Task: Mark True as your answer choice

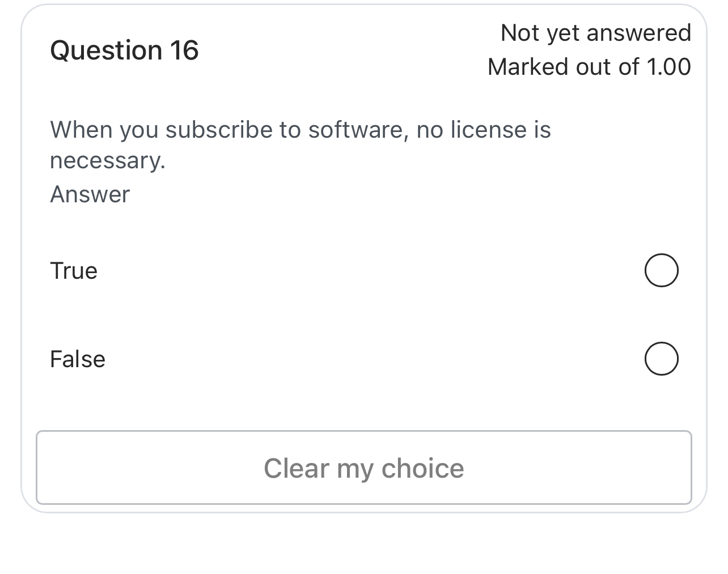Action: (661, 270)
